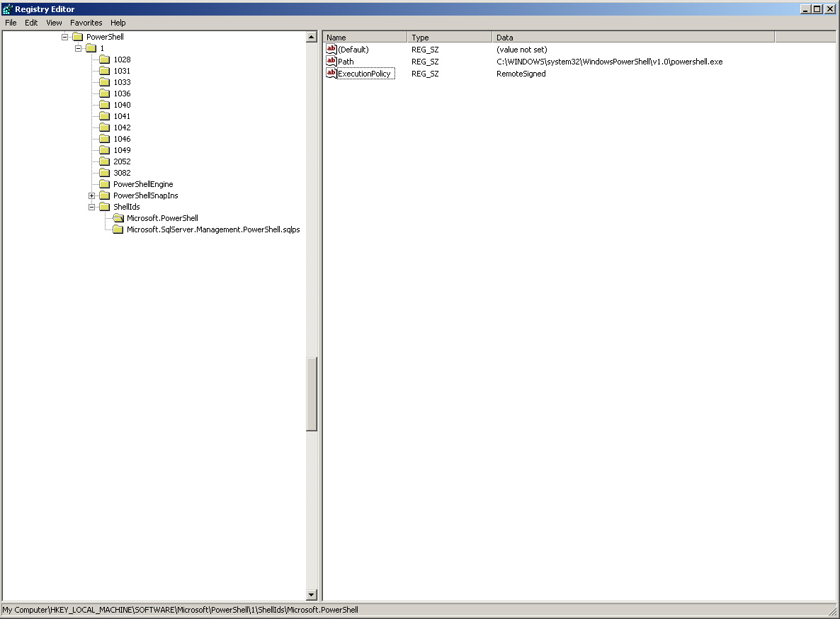Sort values by the Name column header
This screenshot has width=840, height=619.
[365, 37]
